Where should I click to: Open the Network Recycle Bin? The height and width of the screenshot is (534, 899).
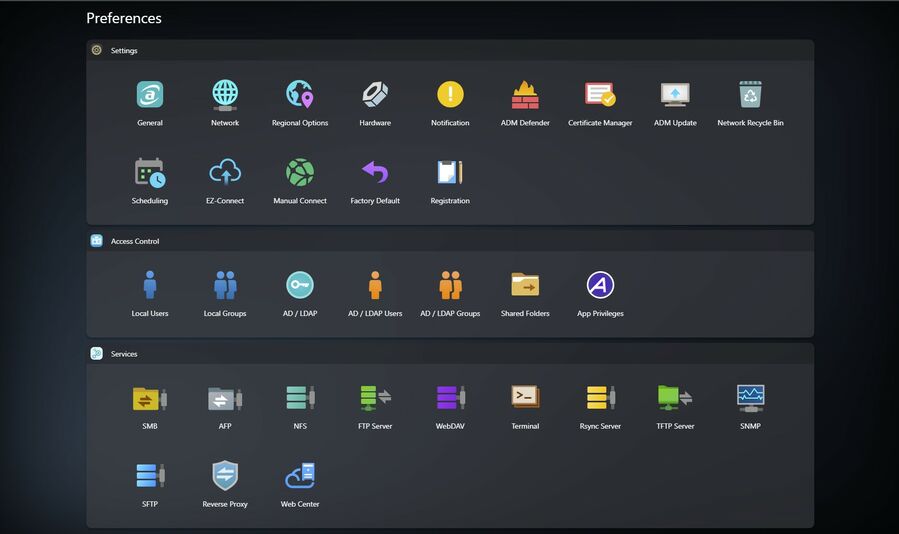750,95
